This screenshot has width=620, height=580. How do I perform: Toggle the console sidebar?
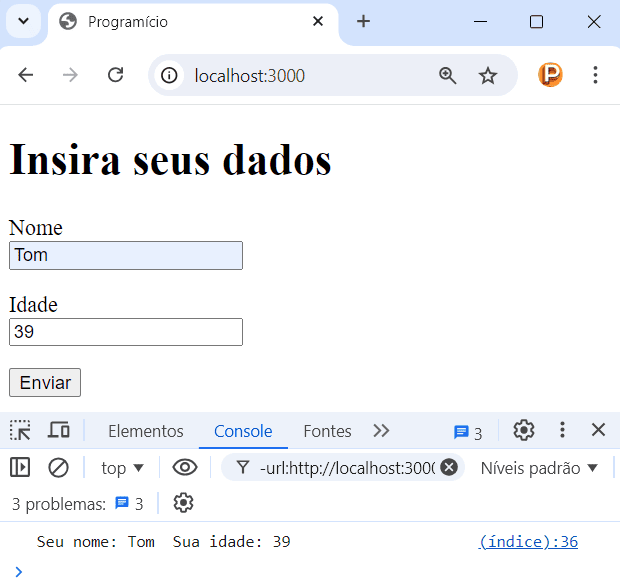coord(20,468)
